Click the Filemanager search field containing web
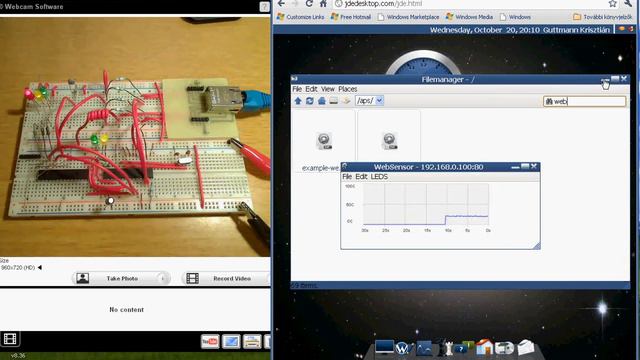 tap(584, 101)
